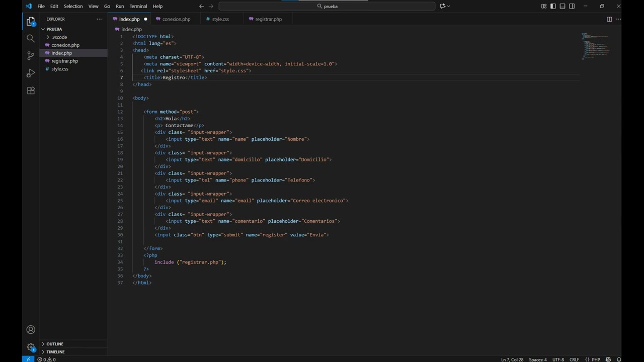The image size is (644, 362).
Task: Click the VS Code logo in the title bar
Action: [x=28, y=6]
